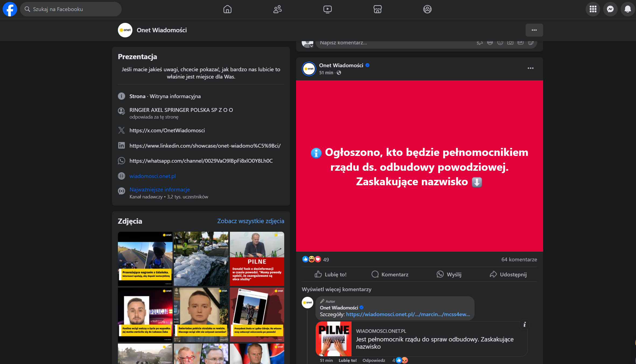Click the X (Twitter) logo icon
This screenshot has width=636, height=364.
(x=121, y=130)
